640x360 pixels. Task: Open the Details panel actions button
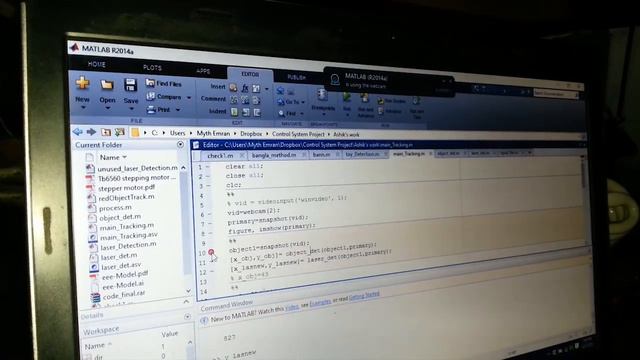click(x=187, y=317)
